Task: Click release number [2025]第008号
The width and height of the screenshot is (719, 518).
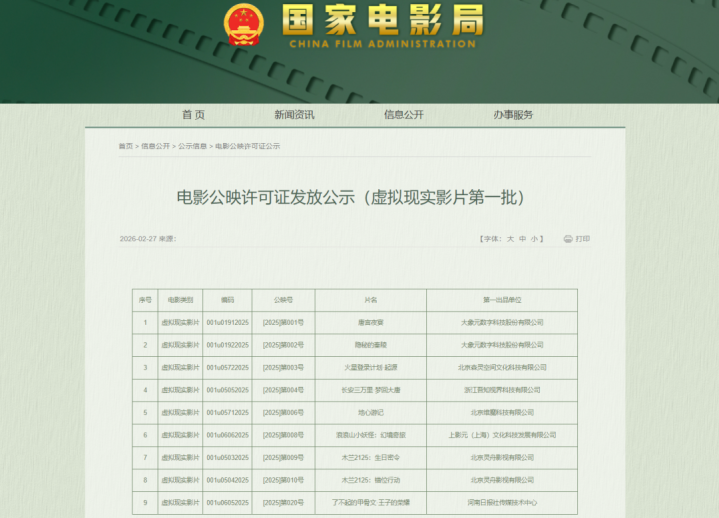Action: (283, 435)
